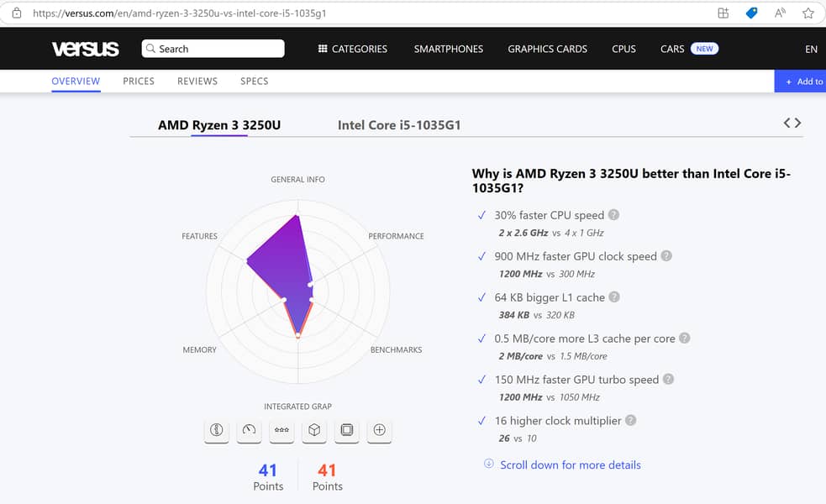This screenshot has height=504, width=826.
Task: Click the 3D cube category icon
Action: pos(314,430)
